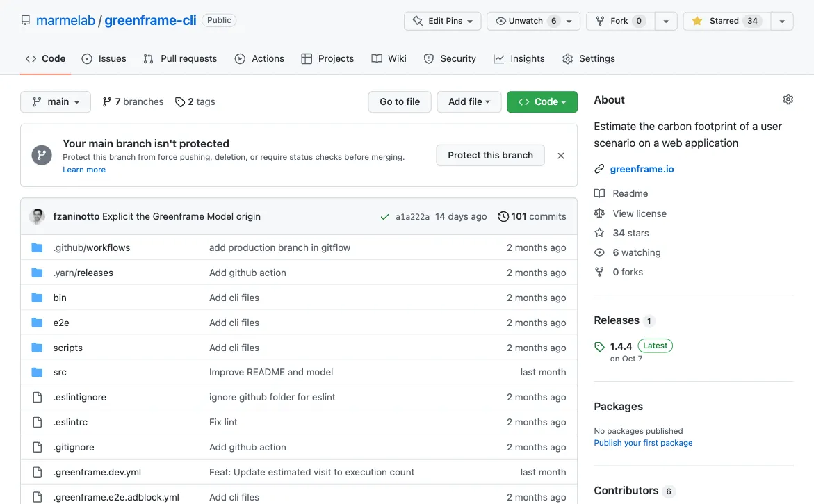Viewport: 814px width, 504px height.
Task: View the 7 branches link
Action: pos(133,101)
